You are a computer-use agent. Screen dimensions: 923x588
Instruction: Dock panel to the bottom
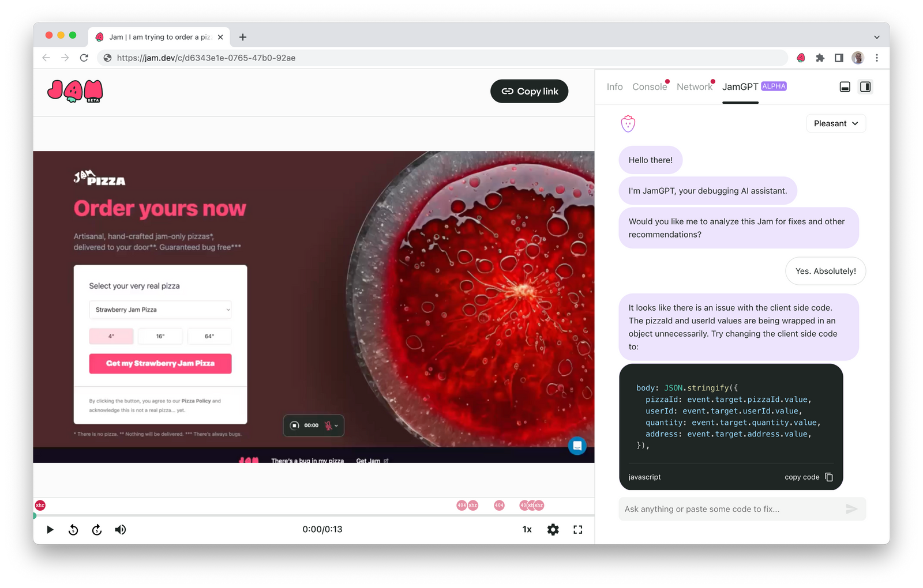click(845, 87)
